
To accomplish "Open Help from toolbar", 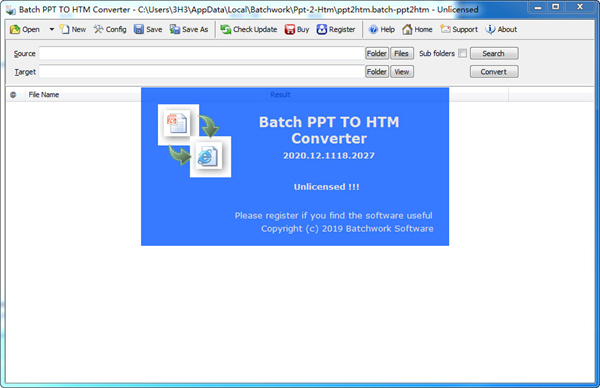I will tap(381, 29).
